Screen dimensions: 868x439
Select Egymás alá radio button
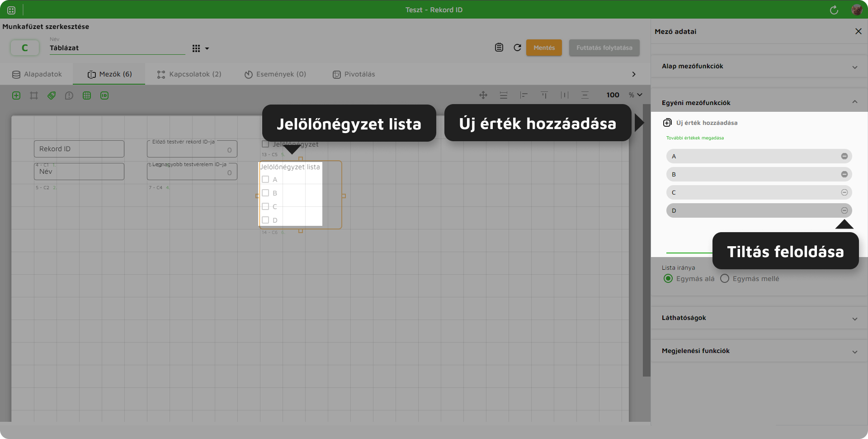668,279
